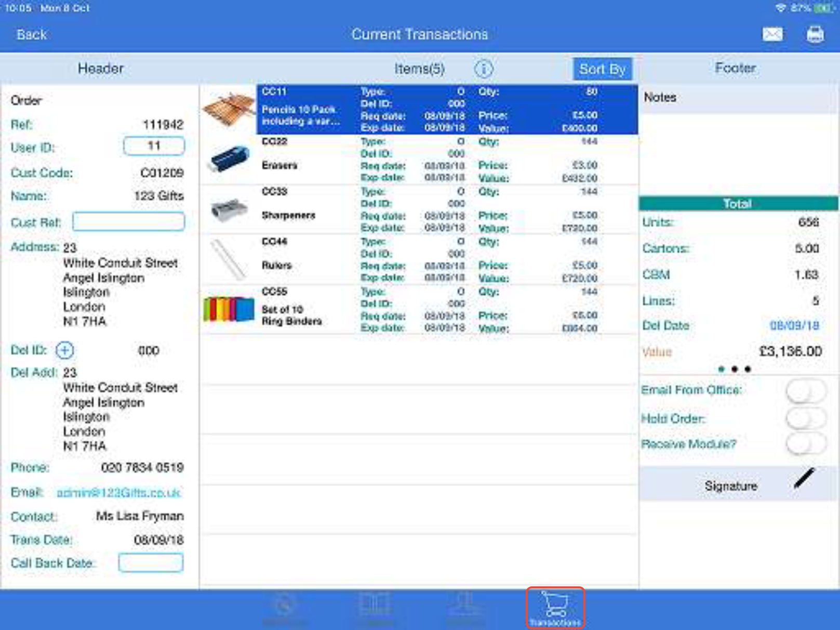Tap the email envelope icon
The image size is (840, 630).
point(772,34)
